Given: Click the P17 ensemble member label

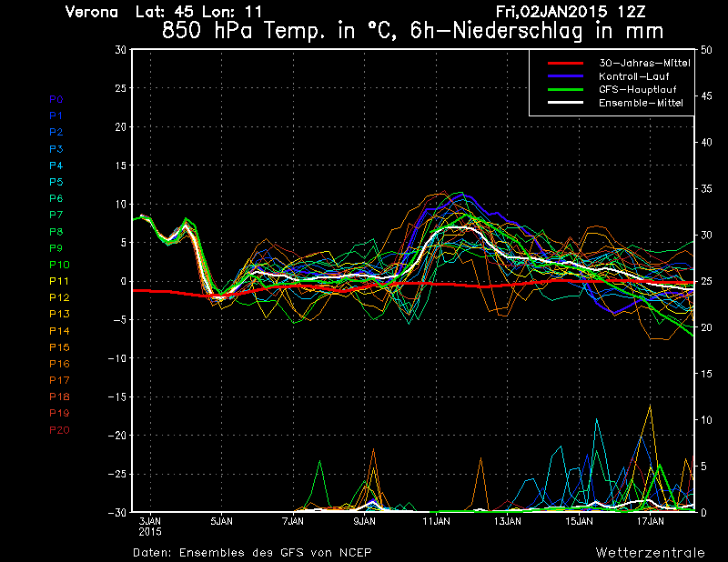Looking at the screenshot, I should (x=59, y=380).
